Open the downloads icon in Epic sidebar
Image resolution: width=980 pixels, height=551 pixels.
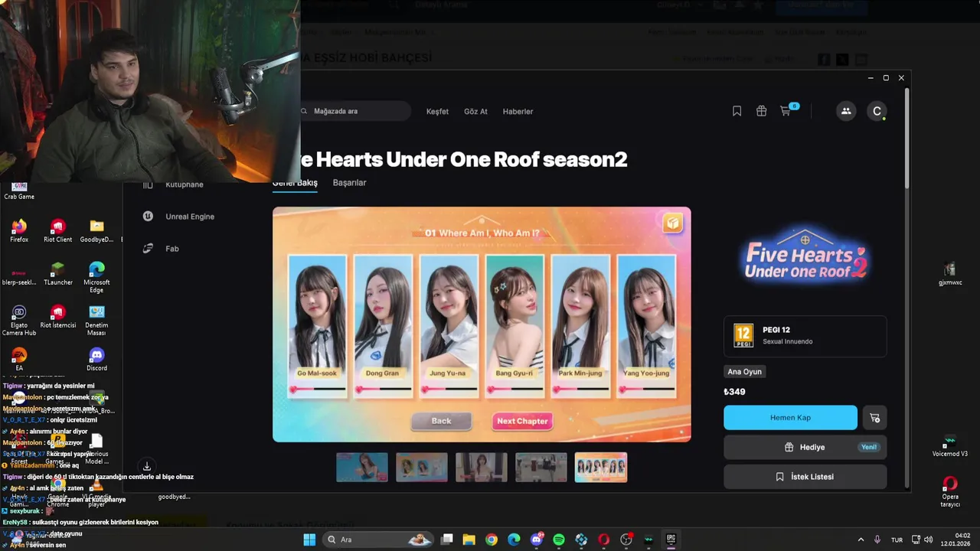pyautogui.click(x=147, y=466)
